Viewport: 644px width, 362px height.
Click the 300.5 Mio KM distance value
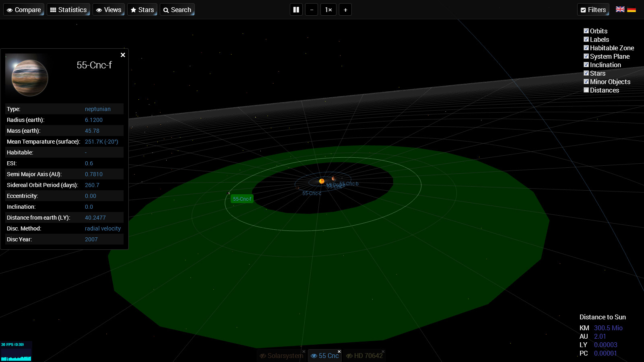click(608, 328)
